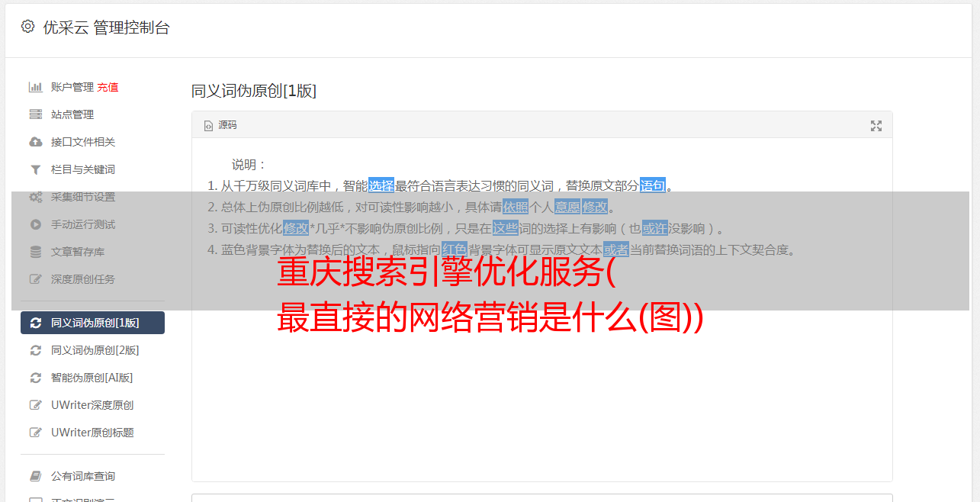
Task: Select 智能伪原创[AI版] in the sidebar
Action: tap(92, 378)
